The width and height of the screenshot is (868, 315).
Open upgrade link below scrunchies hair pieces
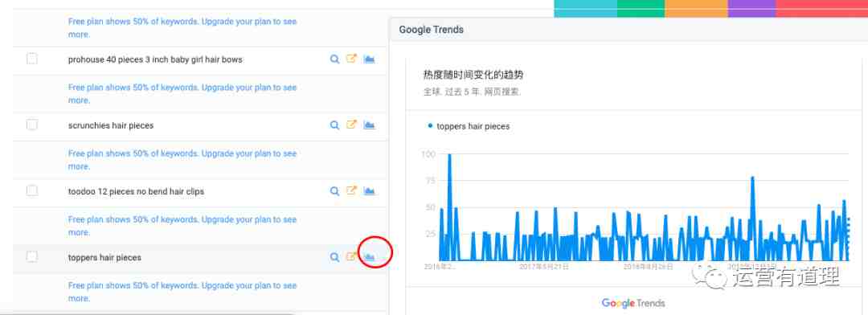point(182,159)
